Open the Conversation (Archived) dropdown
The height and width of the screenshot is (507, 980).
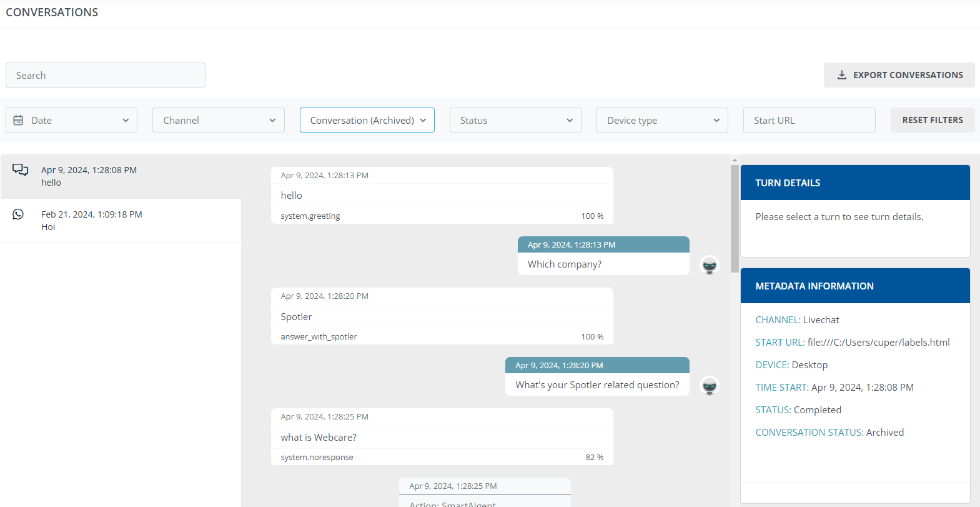[367, 120]
